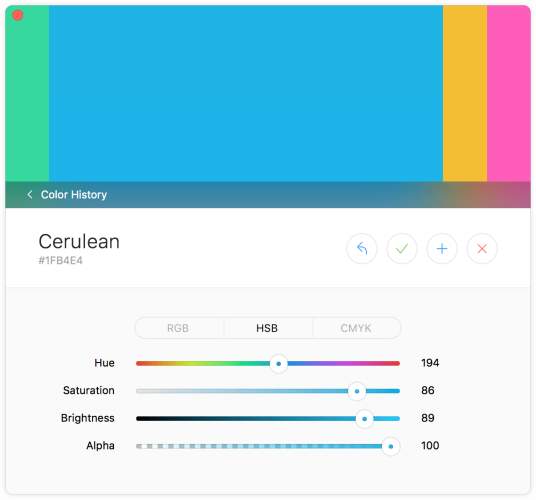Discard color with the red X button
The height and width of the screenshot is (500, 536).
[x=482, y=248]
